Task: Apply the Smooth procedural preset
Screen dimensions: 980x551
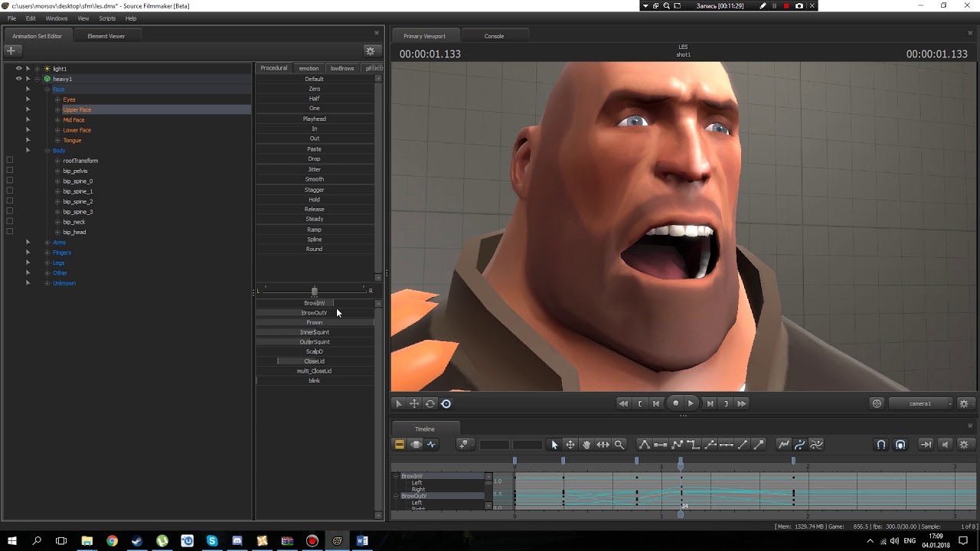Action: (x=315, y=179)
